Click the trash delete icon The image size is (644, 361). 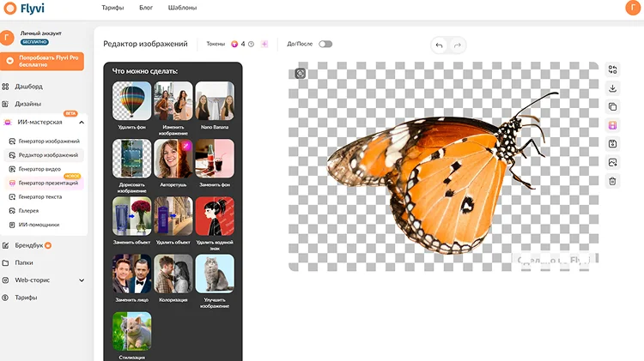[x=612, y=181]
